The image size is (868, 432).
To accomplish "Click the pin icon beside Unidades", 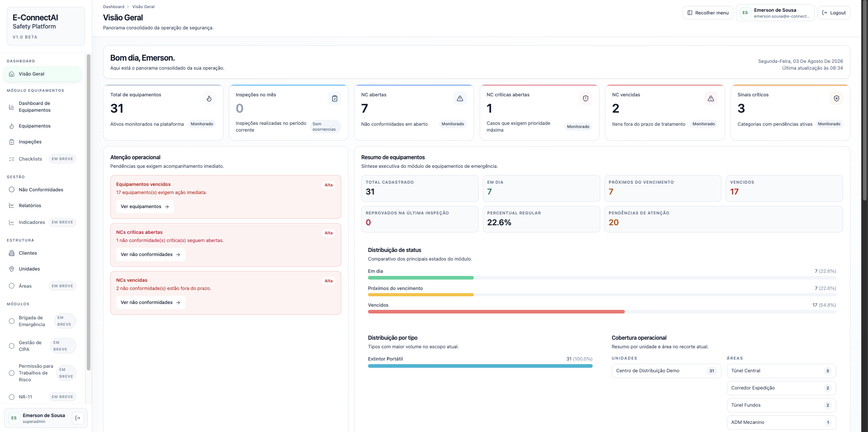I will coord(12,269).
